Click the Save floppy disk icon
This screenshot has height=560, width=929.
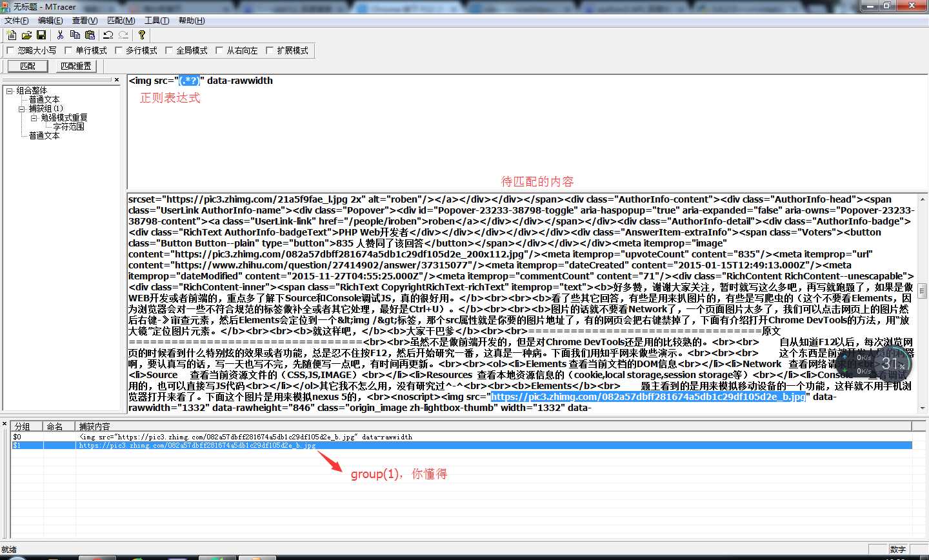coord(41,35)
